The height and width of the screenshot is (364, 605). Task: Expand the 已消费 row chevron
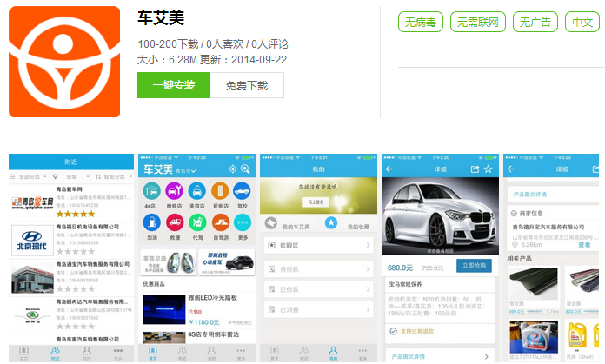pos(368,309)
